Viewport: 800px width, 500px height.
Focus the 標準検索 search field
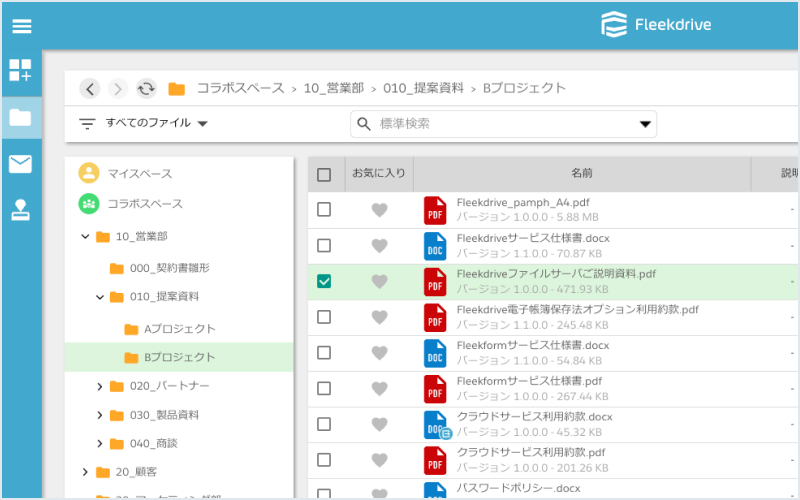[503, 124]
